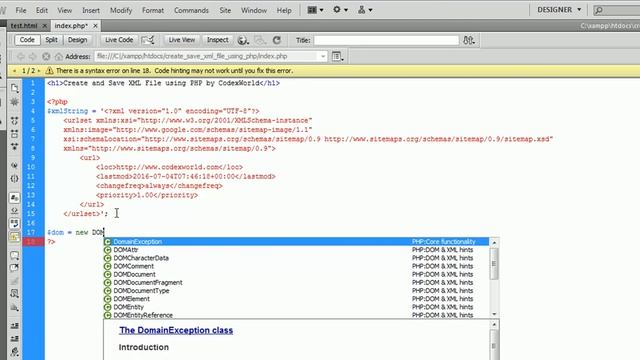
Task: Click the Collapse Full Tag icon
Action: click(x=15, y=121)
